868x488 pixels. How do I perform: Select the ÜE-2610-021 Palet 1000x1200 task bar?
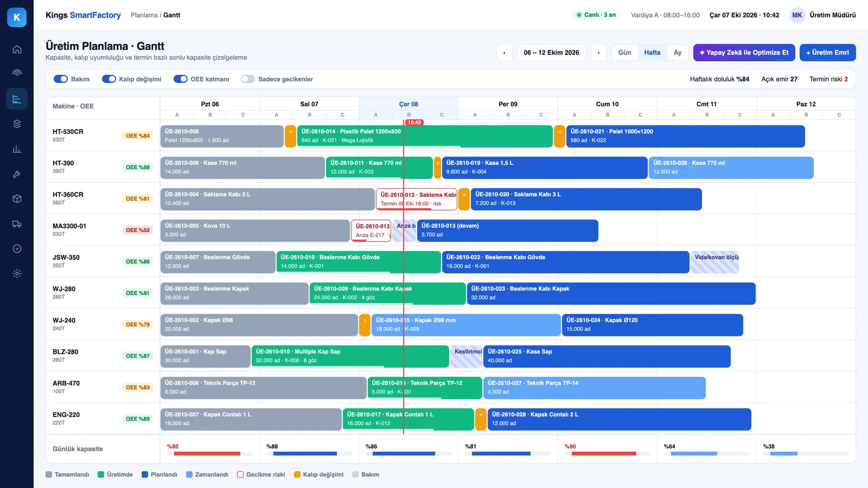(x=685, y=136)
